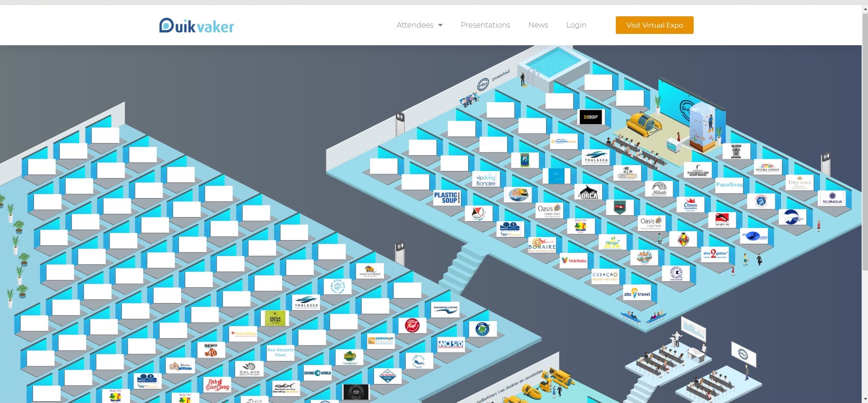Select the Nemo clownfish booth

coord(211,350)
